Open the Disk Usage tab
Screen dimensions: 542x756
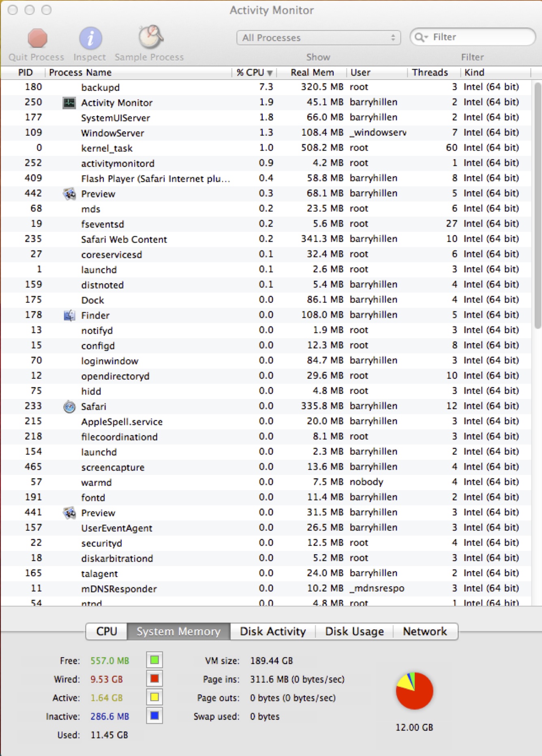coord(354,631)
